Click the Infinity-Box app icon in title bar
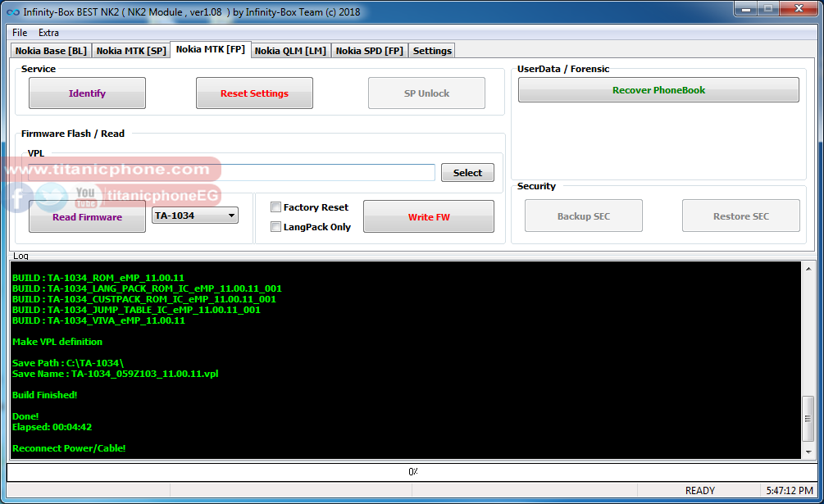The image size is (824, 504). [12, 12]
